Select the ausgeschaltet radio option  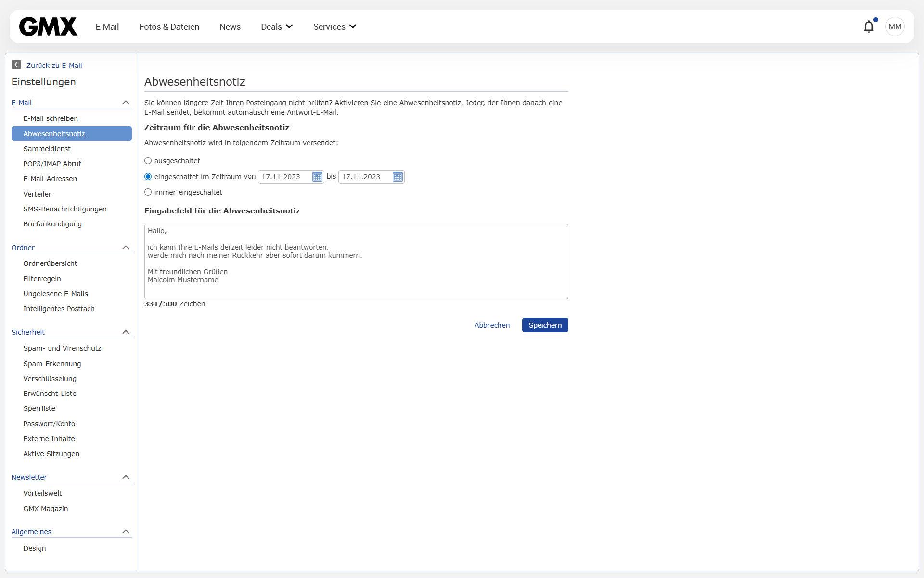pos(148,160)
